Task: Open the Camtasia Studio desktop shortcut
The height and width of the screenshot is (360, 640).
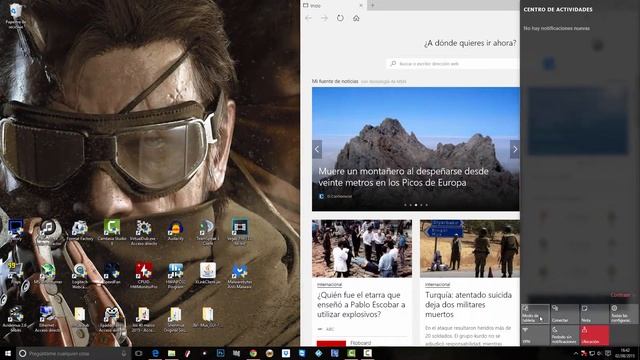Action: click(x=112, y=232)
